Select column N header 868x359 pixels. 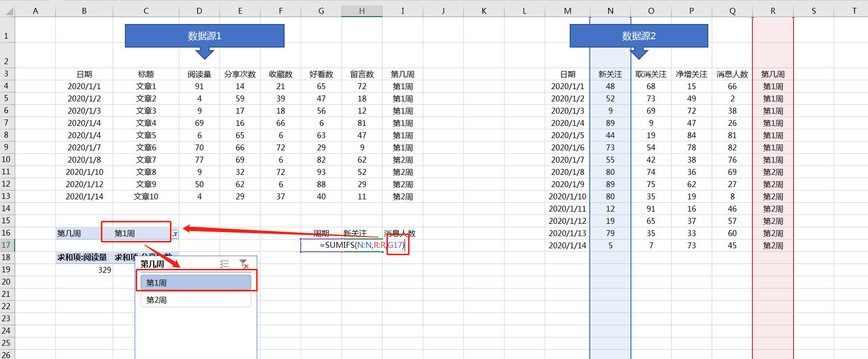click(610, 11)
